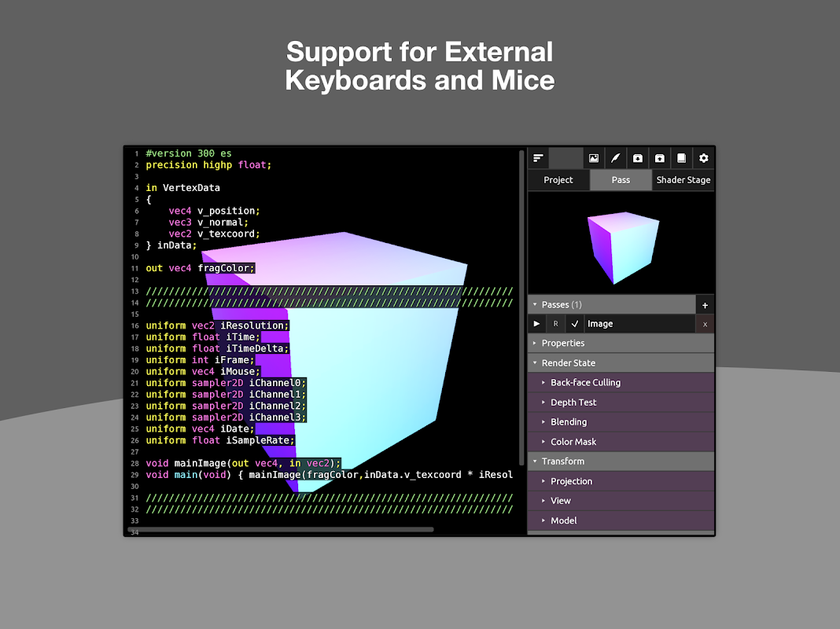Switch to the Project tab
Image resolution: width=840 pixels, height=629 pixels.
558,180
